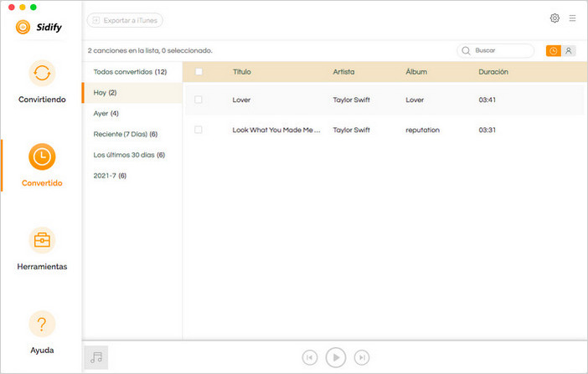Check the Lover song checkbox
This screenshot has height=374, width=588.
tap(199, 100)
